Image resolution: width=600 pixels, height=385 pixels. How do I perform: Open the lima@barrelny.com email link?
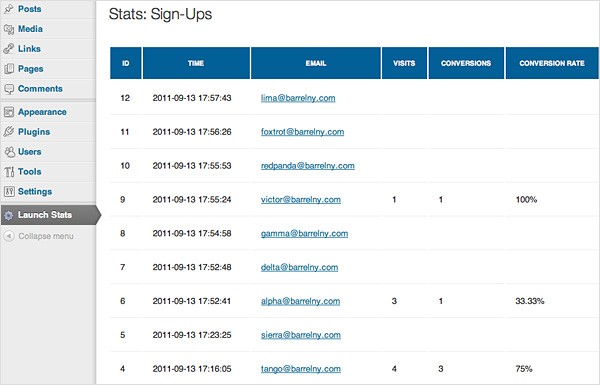[x=298, y=98]
